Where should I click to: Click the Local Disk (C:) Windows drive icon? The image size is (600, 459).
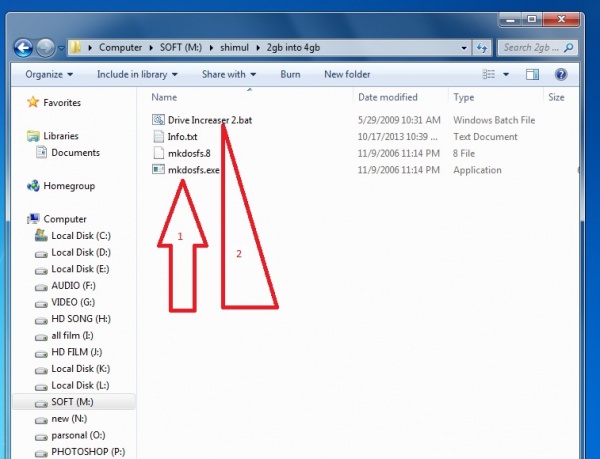[41, 235]
